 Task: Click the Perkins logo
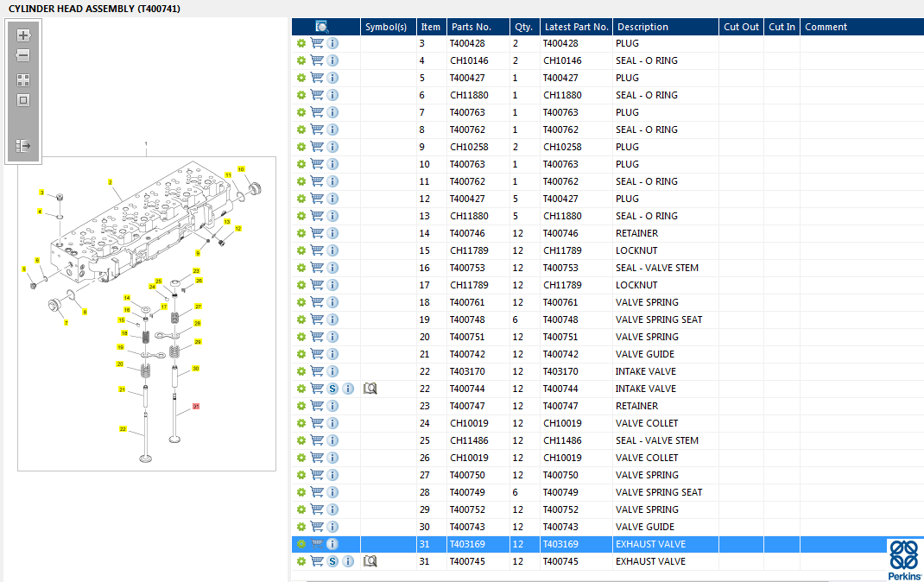coord(904,560)
